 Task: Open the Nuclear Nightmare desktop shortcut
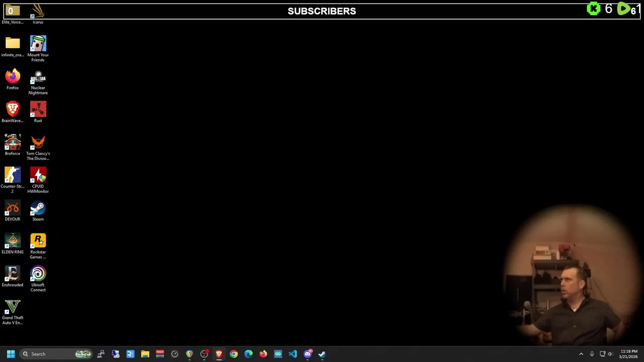(x=38, y=82)
